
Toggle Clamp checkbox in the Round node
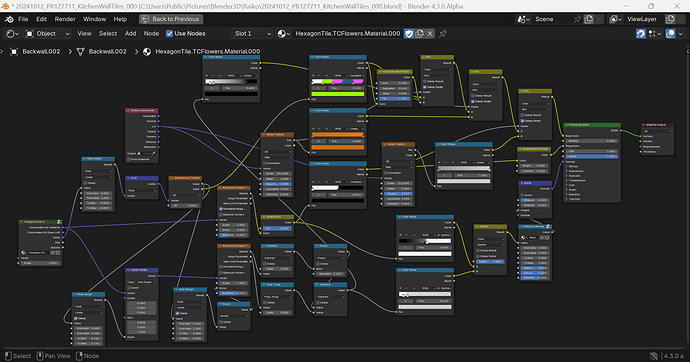tap(221, 322)
